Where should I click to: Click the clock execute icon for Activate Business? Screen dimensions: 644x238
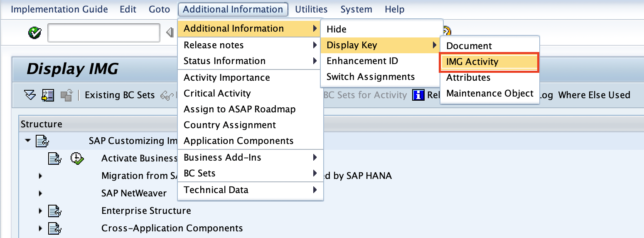[x=77, y=158]
